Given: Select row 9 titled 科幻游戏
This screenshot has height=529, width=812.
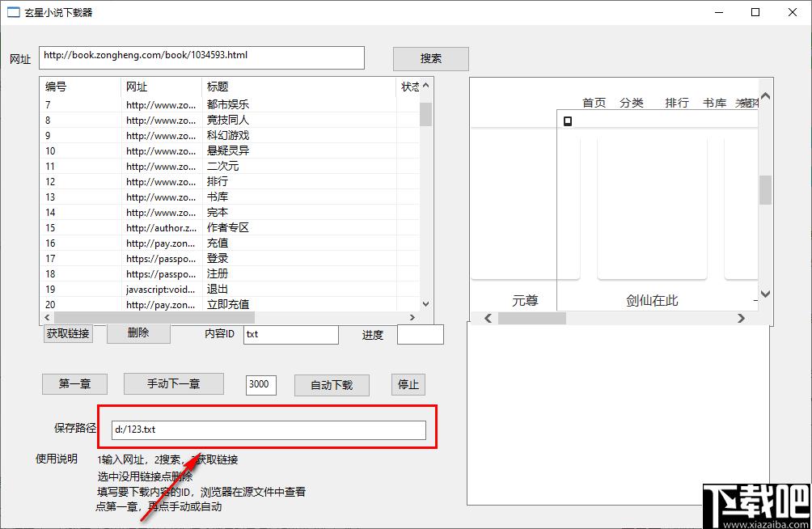Looking at the screenshot, I should (x=230, y=136).
